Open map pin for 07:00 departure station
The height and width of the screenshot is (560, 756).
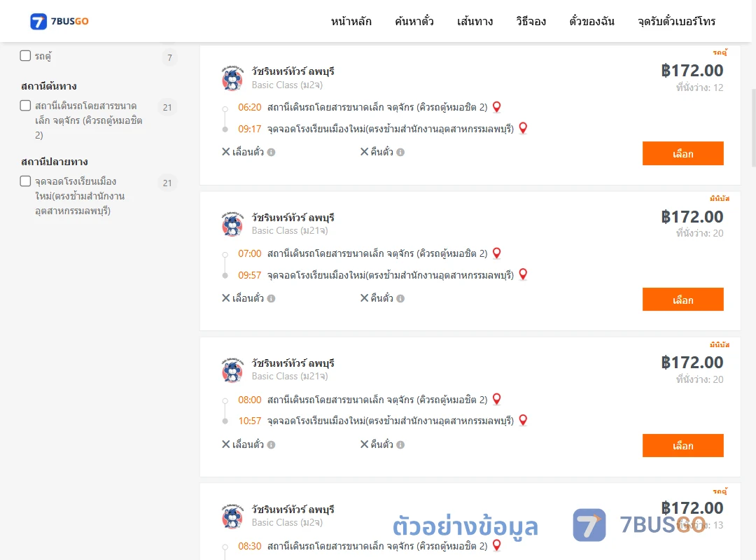click(x=496, y=253)
